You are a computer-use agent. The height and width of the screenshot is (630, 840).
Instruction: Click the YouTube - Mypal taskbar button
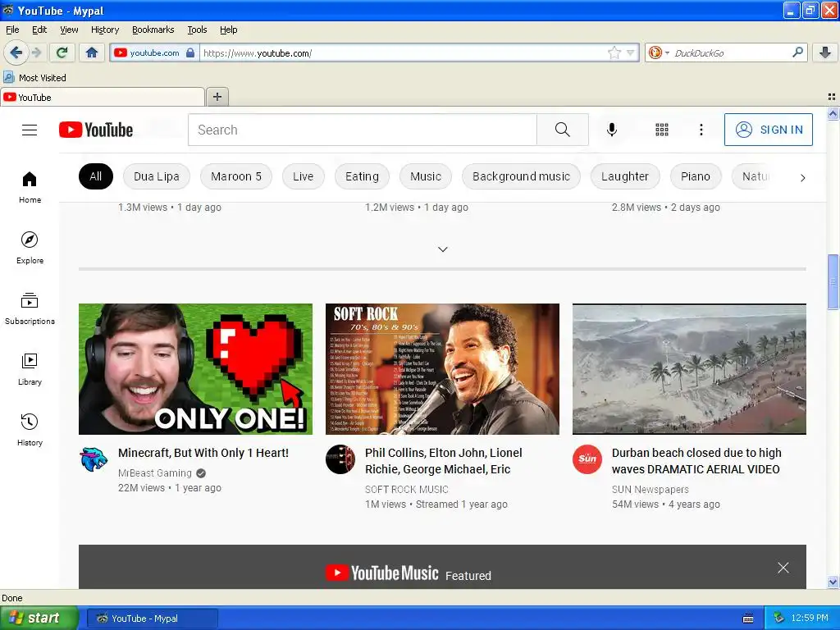point(152,619)
